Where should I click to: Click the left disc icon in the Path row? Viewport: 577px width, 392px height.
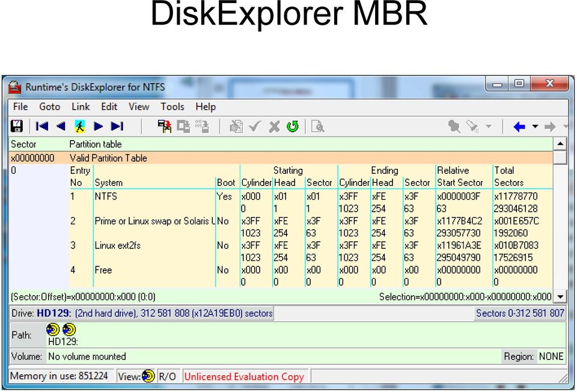53,329
